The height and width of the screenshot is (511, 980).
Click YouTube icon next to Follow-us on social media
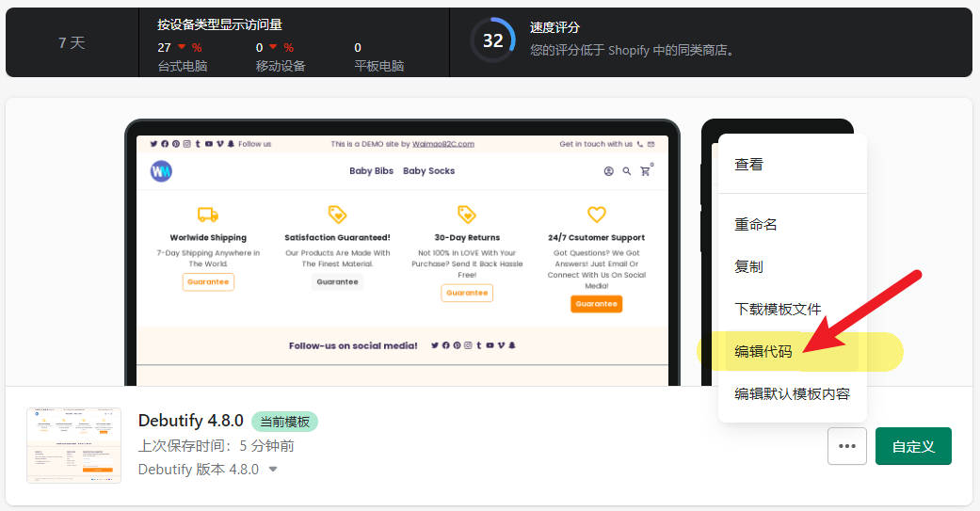(490, 345)
